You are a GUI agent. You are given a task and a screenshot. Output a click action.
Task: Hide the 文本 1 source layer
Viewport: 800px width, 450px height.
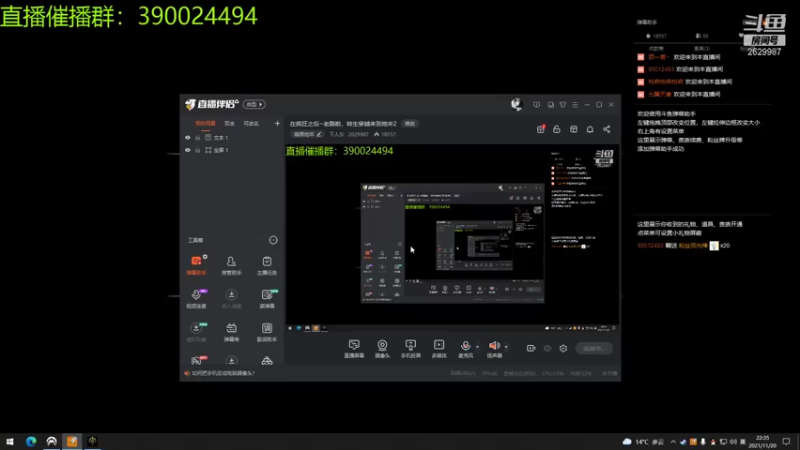tap(188, 138)
